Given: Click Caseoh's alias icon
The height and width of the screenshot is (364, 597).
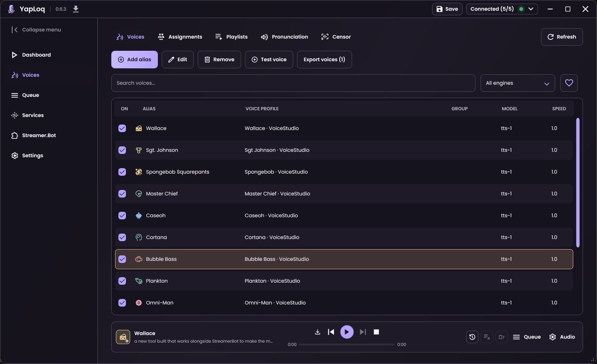Looking at the screenshot, I should coord(138,216).
